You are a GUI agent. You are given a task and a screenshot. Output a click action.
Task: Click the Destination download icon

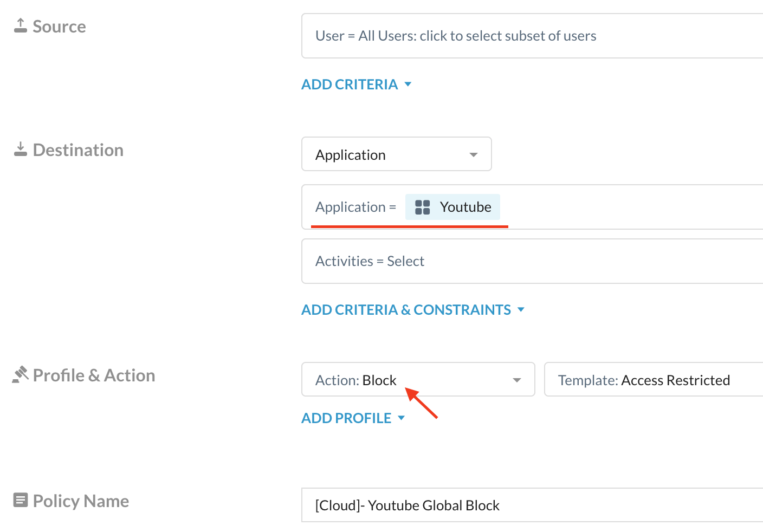click(21, 149)
